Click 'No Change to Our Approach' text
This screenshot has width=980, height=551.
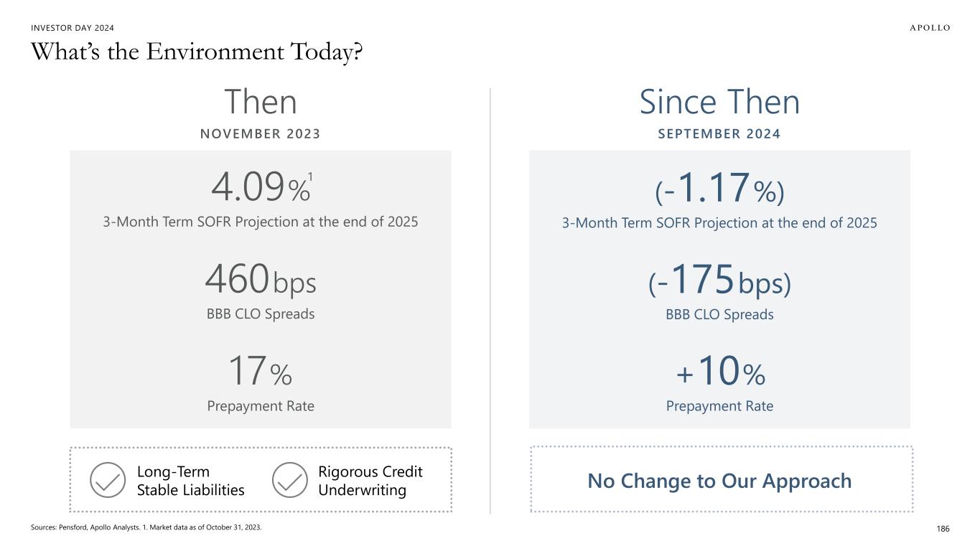click(x=719, y=481)
